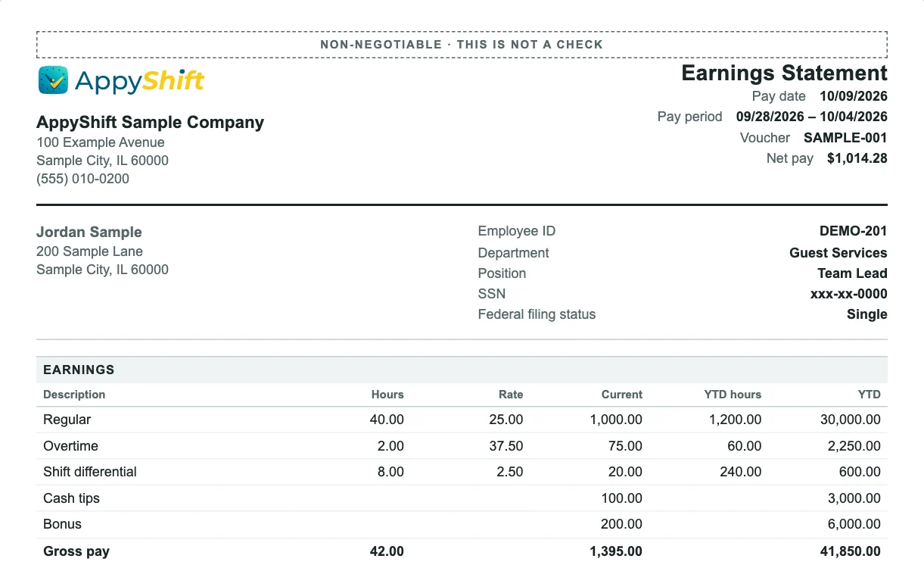Select filing status value 'Single'

tap(867, 314)
